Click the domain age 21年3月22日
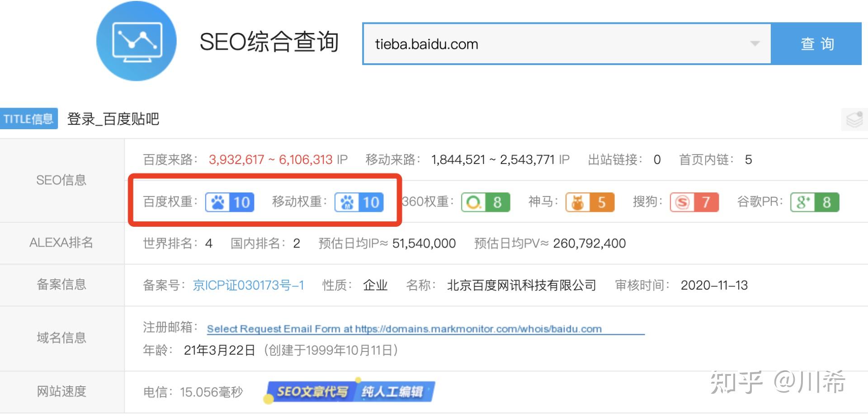Image resolution: width=868 pixels, height=417 pixels. tap(220, 351)
